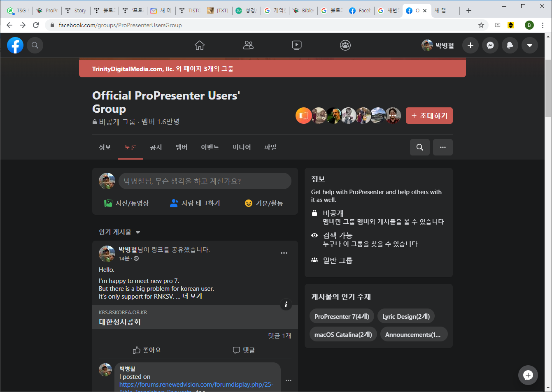552x392 pixels.
Task: Expand the 인기 게시물 sort dropdown
Action: click(x=119, y=232)
